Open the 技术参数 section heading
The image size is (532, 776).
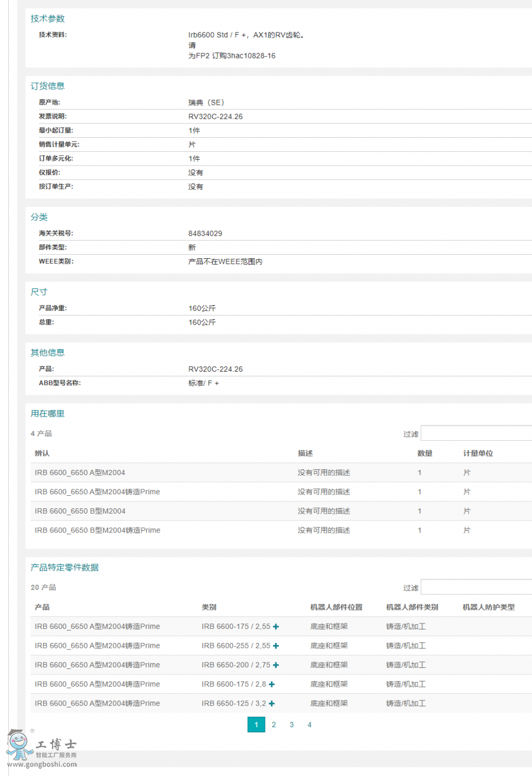click(47, 18)
